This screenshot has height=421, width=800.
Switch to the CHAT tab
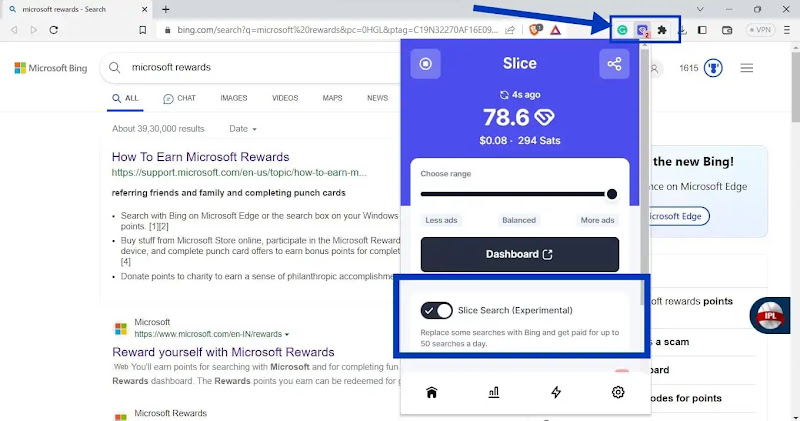point(179,98)
